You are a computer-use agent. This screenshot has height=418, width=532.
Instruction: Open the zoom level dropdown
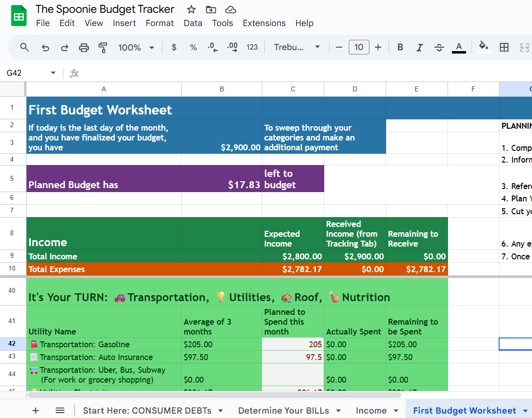click(136, 48)
